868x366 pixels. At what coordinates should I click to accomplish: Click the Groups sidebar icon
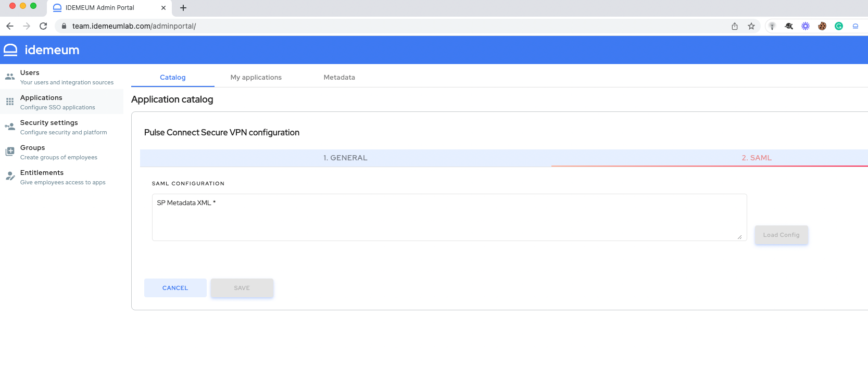pos(10,152)
